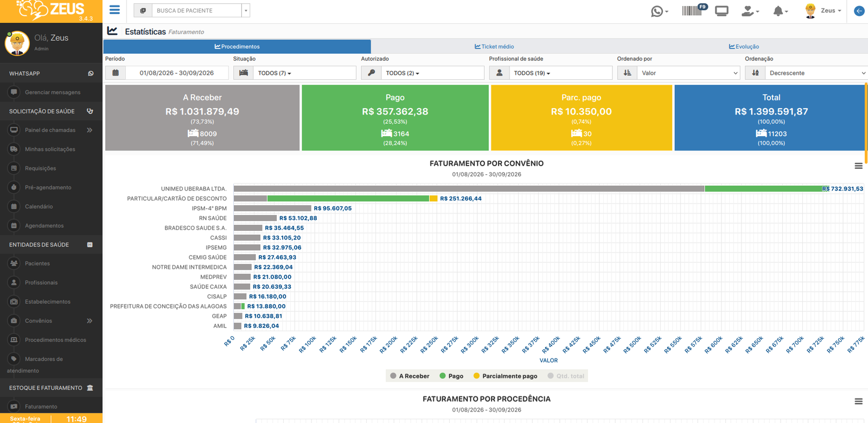Enable the Qtd. total legend series
This screenshot has width=868, height=423.
tap(566, 376)
